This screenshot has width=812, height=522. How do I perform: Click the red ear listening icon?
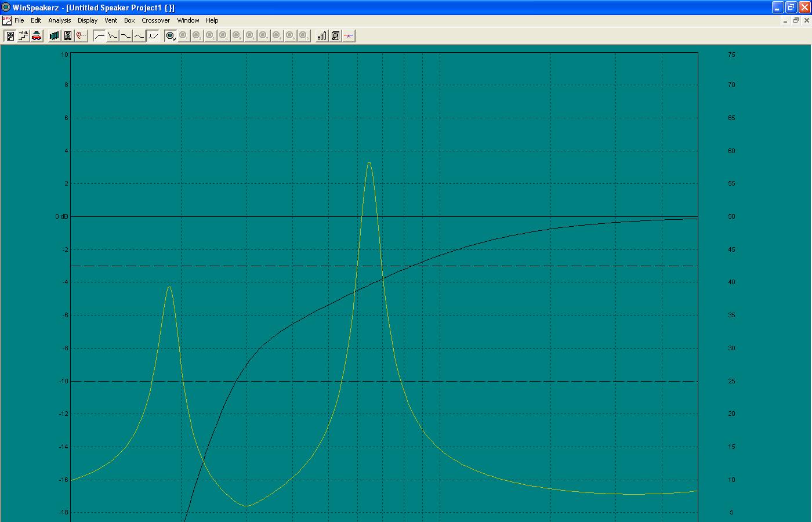click(x=81, y=36)
